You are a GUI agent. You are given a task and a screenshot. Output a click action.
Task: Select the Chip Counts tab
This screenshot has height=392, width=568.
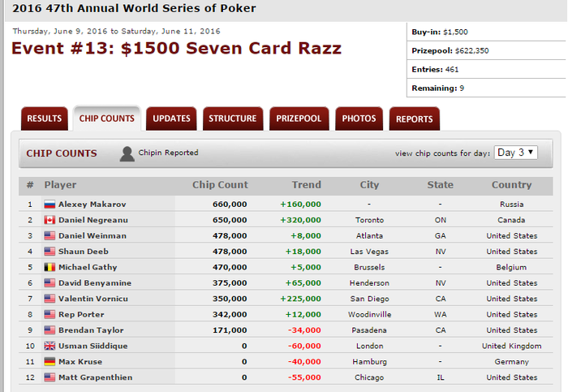click(107, 118)
